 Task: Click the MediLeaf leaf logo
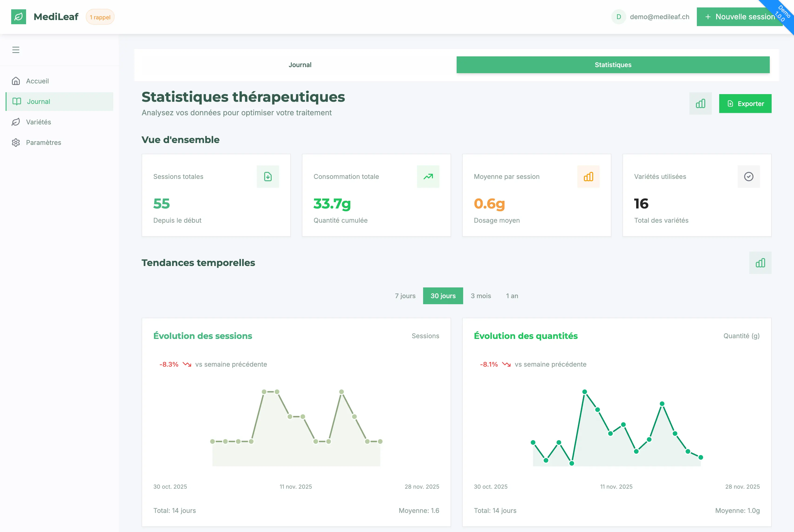point(18,16)
